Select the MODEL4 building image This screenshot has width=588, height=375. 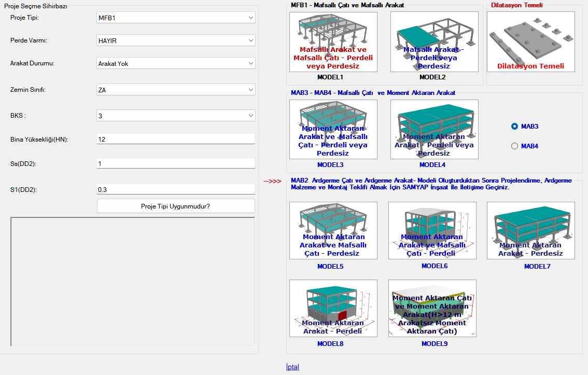434,129
